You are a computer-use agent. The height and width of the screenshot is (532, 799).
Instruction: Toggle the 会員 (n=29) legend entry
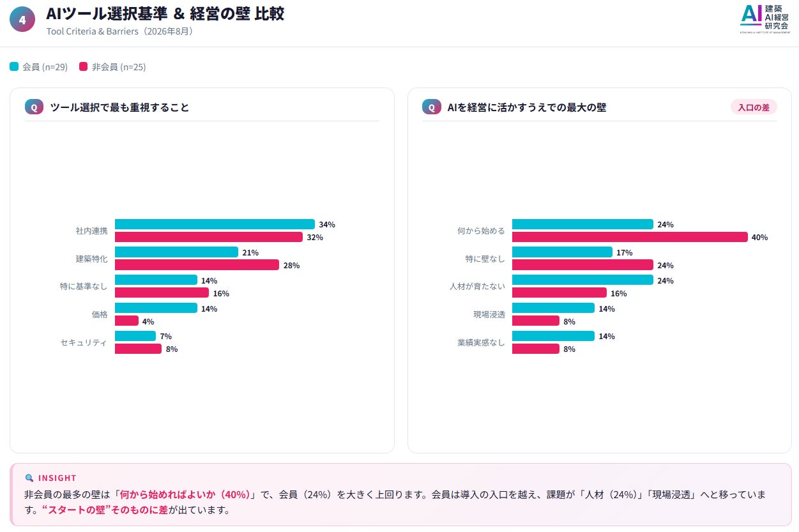(39, 66)
